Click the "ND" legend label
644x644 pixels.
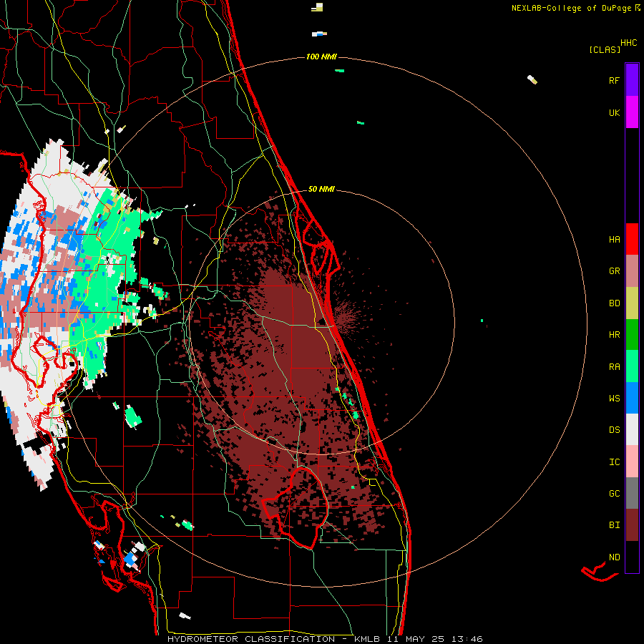614,557
